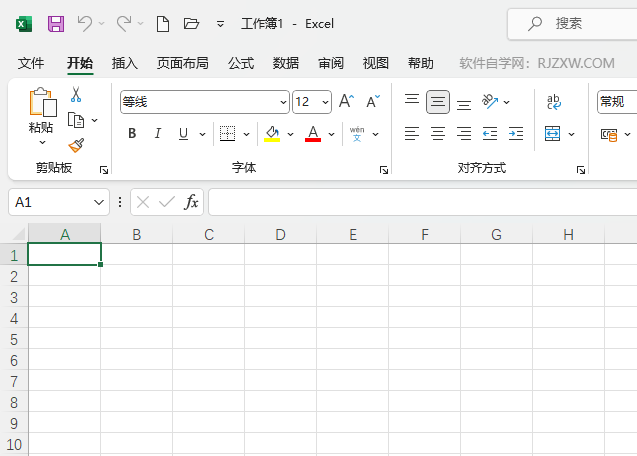Image resolution: width=637 pixels, height=456 pixels.
Task: Click the accounting number format icon
Action: click(609, 135)
